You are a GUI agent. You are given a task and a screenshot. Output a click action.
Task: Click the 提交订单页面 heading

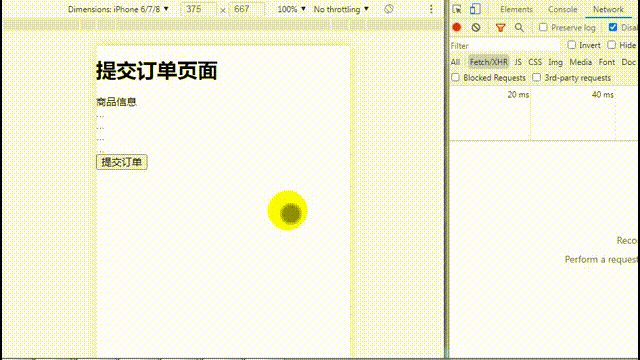[157, 71]
